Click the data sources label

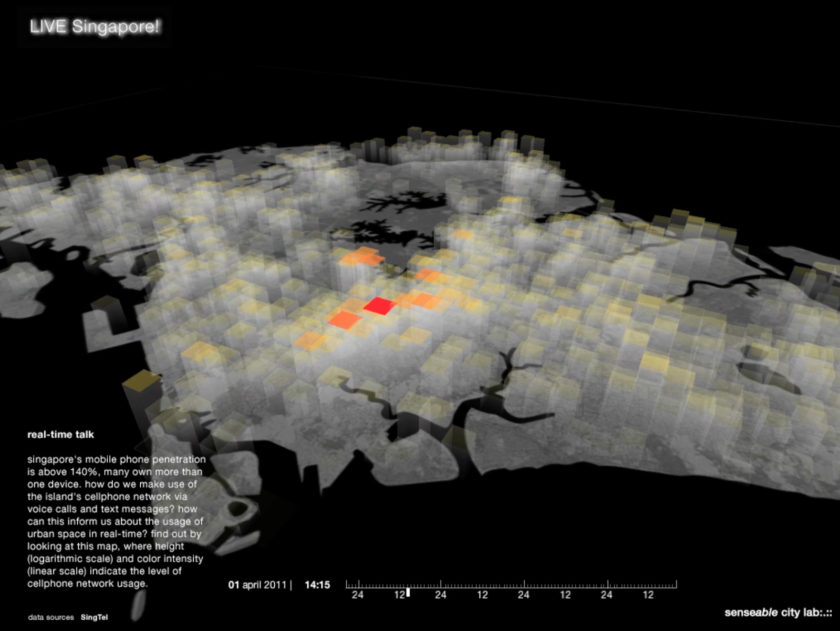(51, 617)
